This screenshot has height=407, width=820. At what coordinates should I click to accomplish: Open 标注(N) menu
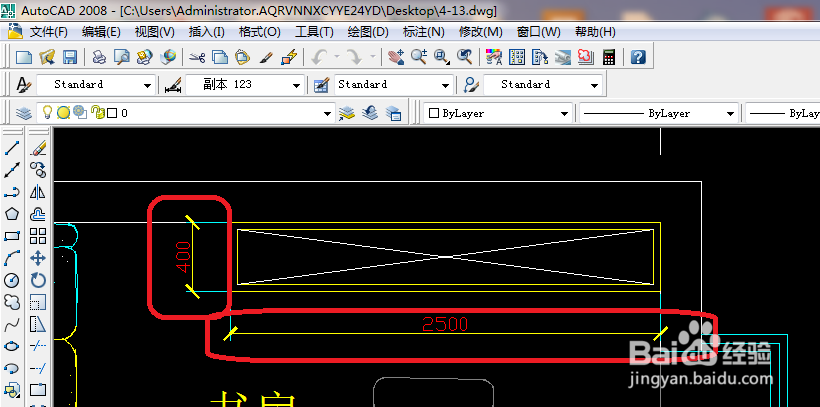coord(424,32)
